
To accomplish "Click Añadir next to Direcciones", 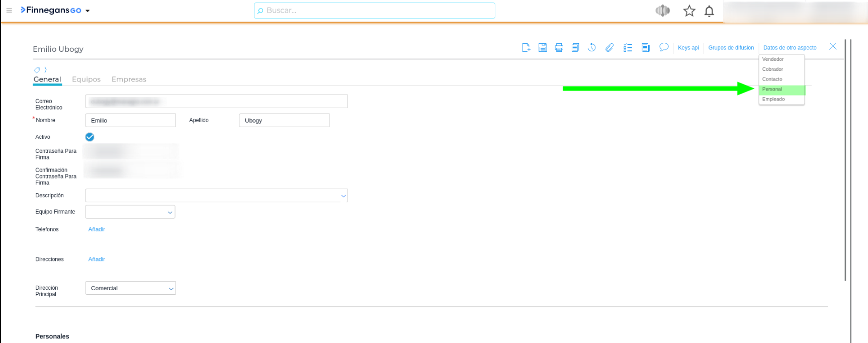I will point(97,260).
